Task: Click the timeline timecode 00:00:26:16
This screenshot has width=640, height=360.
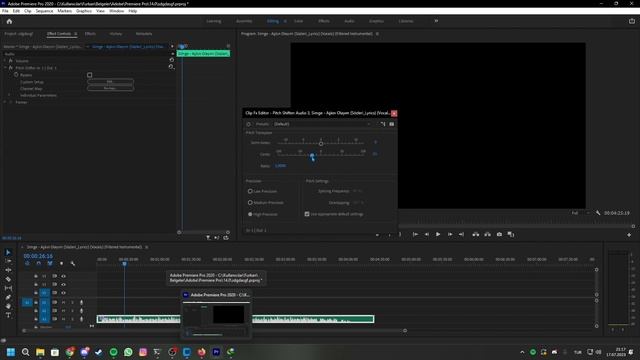Action: point(38,256)
